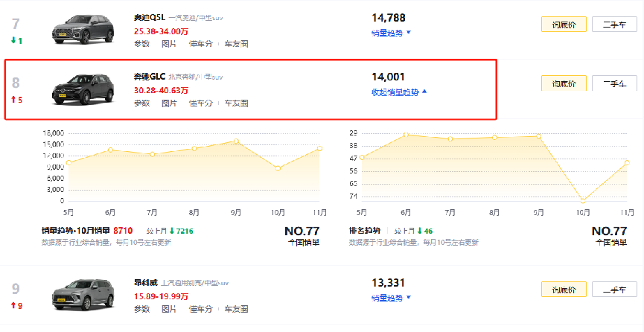Click the 7216 month-over-month drop value

185,231
